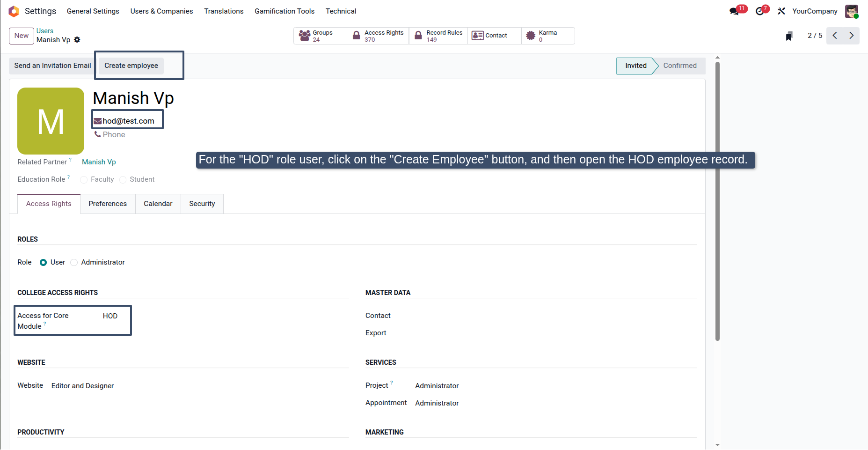
Task: Select the User role radio button
Action: click(x=43, y=263)
